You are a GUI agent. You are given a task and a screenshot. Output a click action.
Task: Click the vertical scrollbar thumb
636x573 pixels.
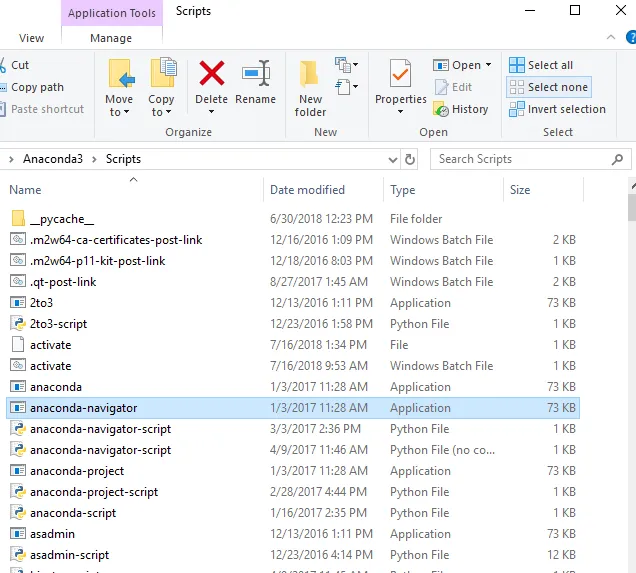pos(632,207)
